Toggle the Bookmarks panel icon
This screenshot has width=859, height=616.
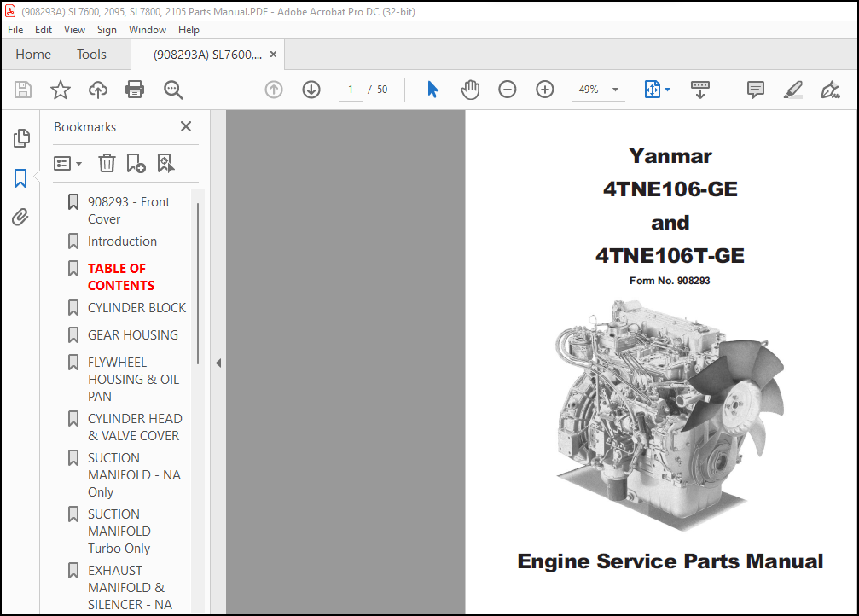pos(20,178)
